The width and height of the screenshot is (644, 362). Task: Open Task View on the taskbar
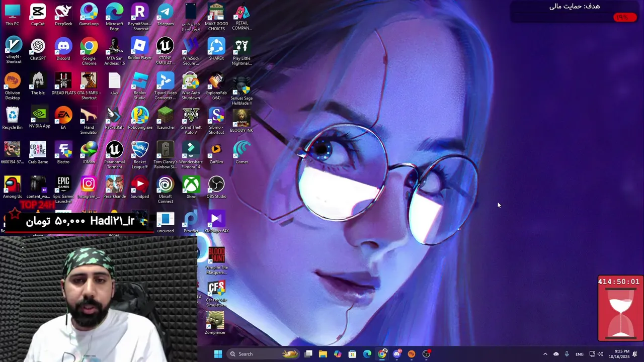(308, 354)
